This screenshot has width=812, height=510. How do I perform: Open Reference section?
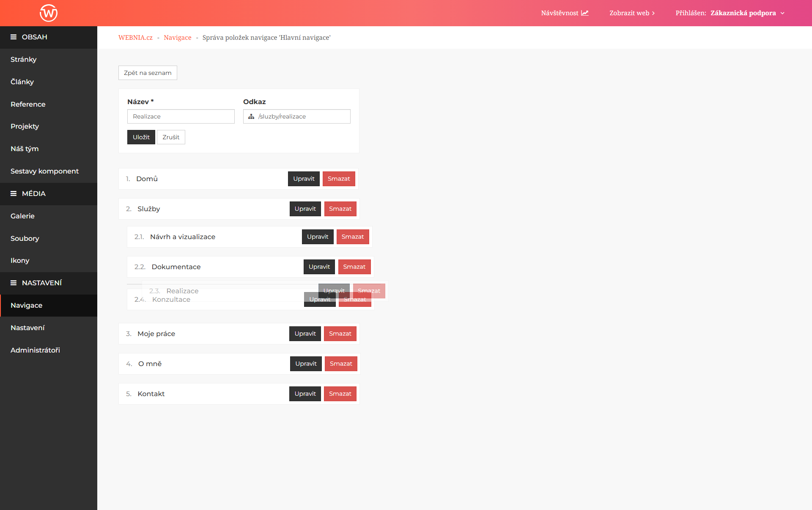pyautogui.click(x=49, y=105)
